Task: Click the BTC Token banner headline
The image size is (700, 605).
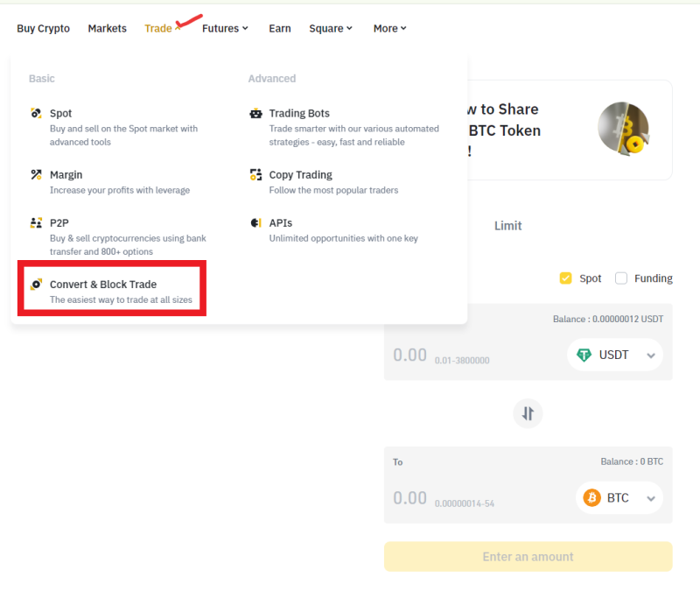Action: coord(504,130)
